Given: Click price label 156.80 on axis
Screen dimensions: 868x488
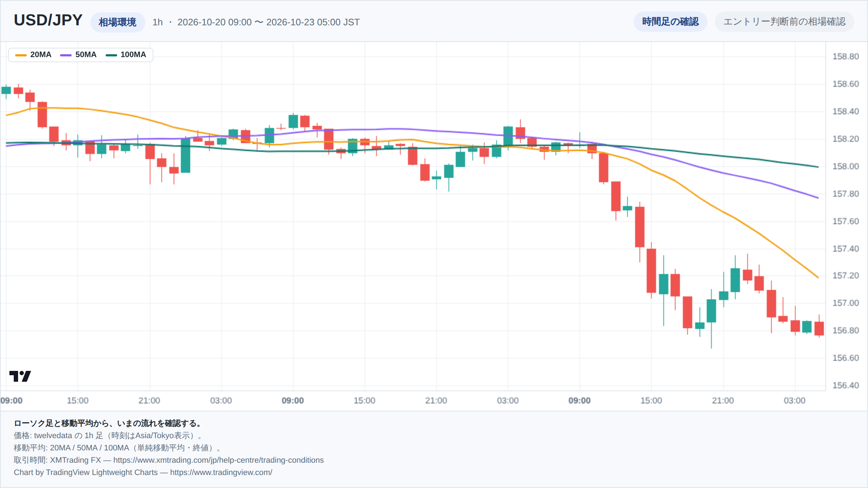Looking at the screenshot, I should [x=846, y=330].
